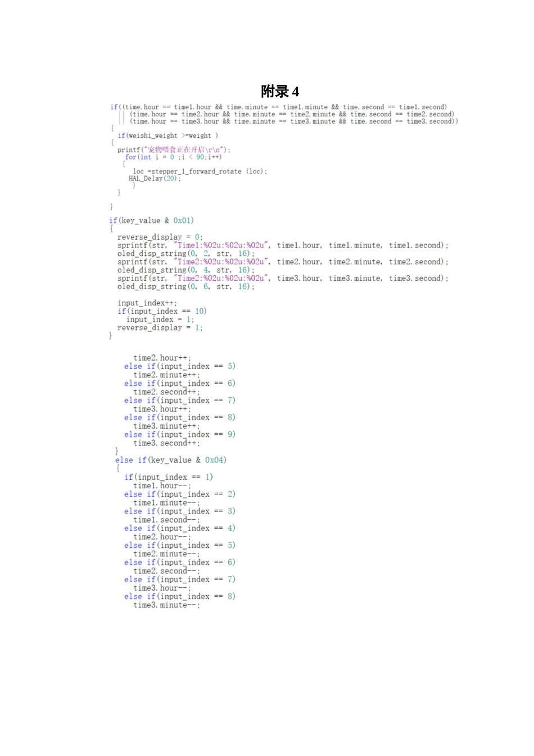Click the reverse_display = 1 line
Image resolution: width=534 pixels, height=756 pixels.
click(x=160, y=327)
